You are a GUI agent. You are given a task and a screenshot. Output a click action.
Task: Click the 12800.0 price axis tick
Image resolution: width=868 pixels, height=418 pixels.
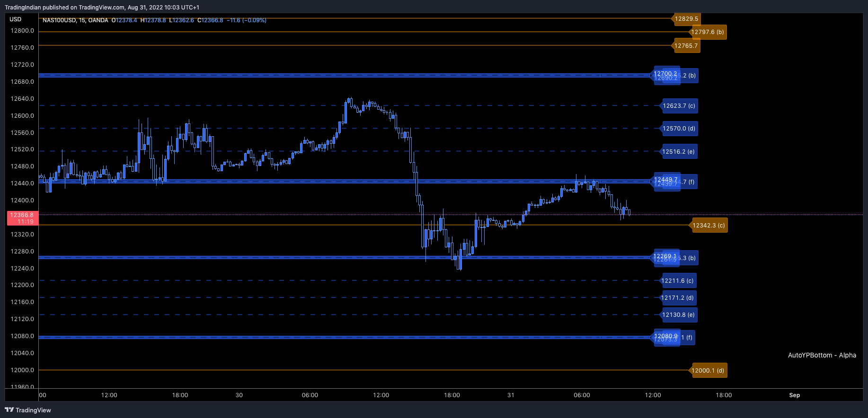22,31
